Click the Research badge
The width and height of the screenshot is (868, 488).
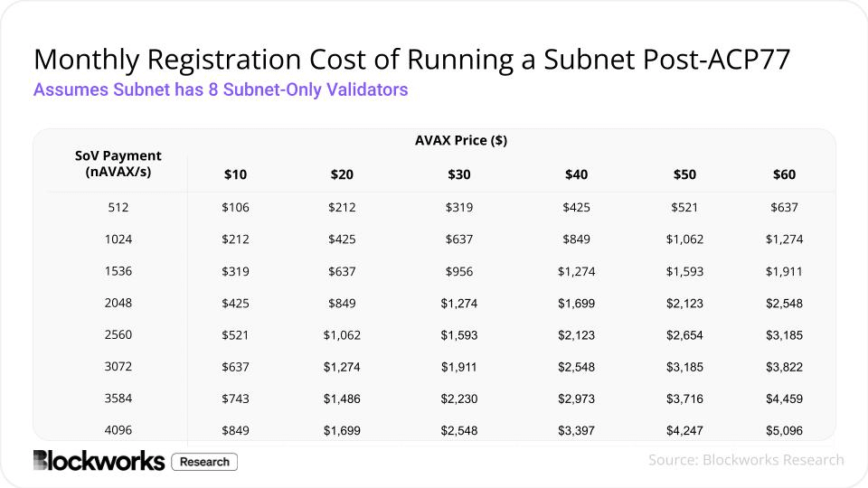coord(204,462)
